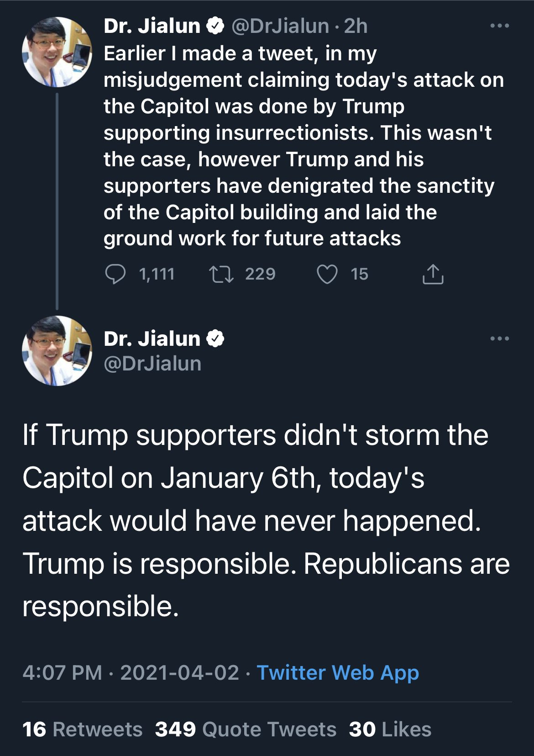Click Dr. Jialun name on second tweet
This screenshot has height=756, width=534.
pos(152,339)
